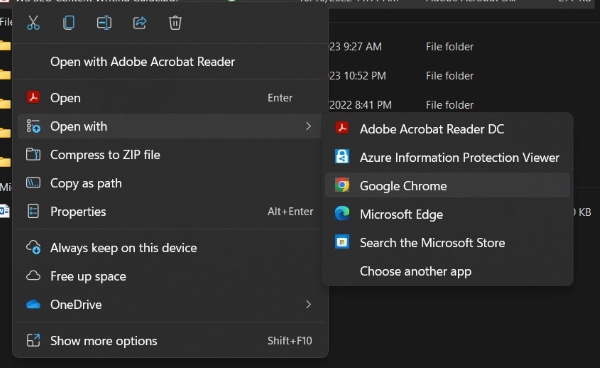This screenshot has height=368, width=600.
Task: Click Adobe Acrobat Reader DC icon in submenu
Action: click(342, 128)
